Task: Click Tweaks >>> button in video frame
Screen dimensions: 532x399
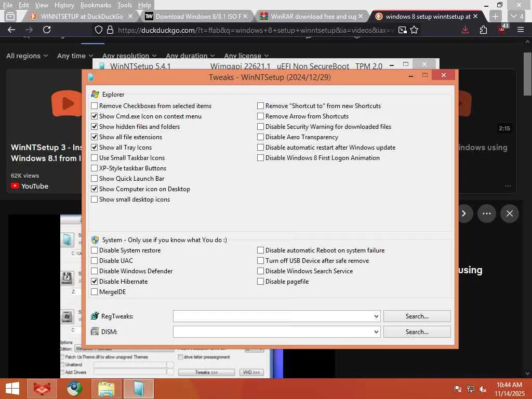Action: tap(206, 372)
